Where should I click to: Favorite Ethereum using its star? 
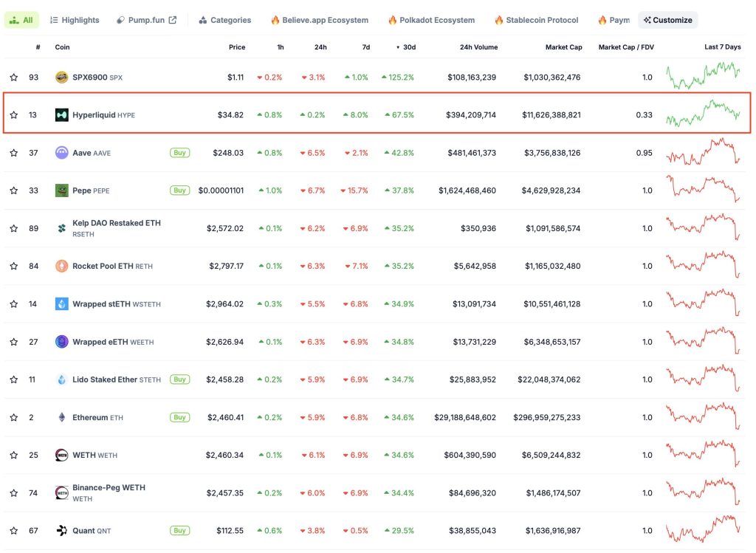coord(13,418)
